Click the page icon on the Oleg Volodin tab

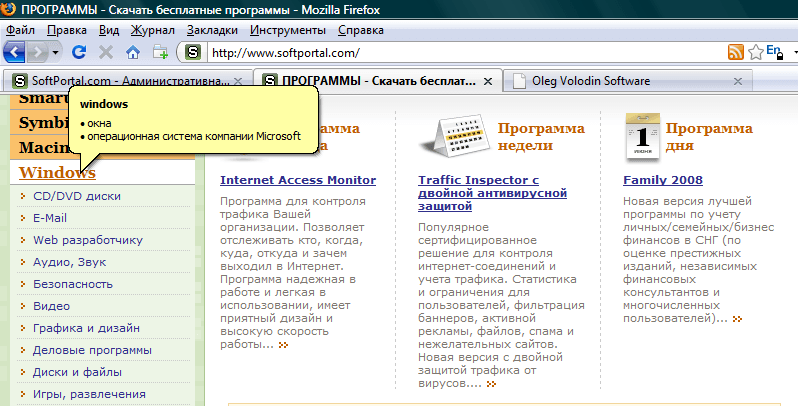519,81
